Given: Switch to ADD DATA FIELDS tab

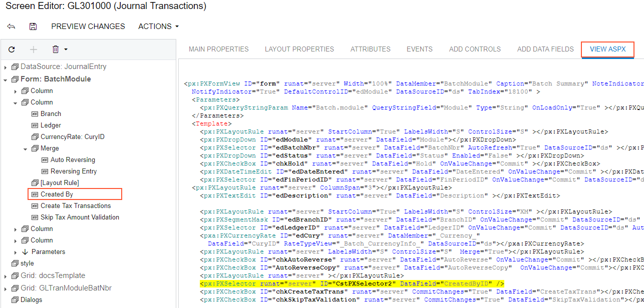Looking at the screenshot, I should (x=545, y=49).
